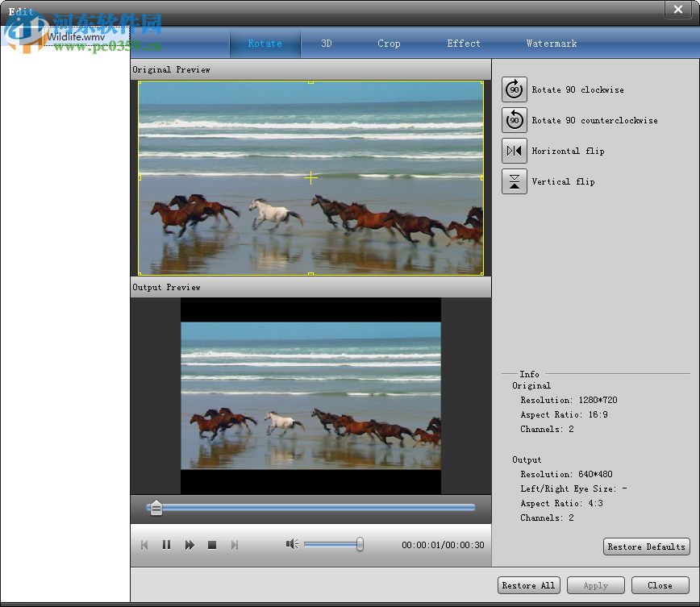This screenshot has width=700, height=607.
Task: Open the Edit menu
Action: pos(20,11)
